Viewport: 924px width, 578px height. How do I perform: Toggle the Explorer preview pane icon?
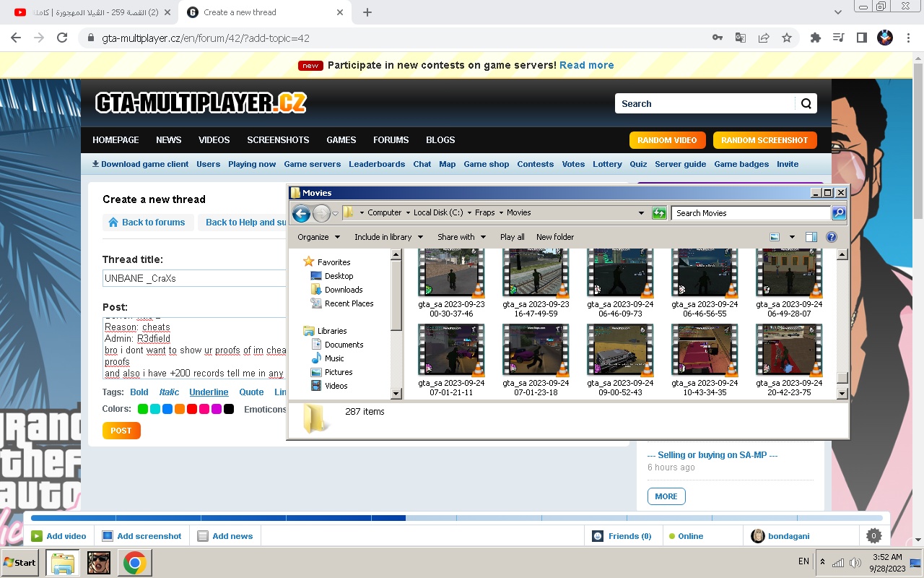811,237
